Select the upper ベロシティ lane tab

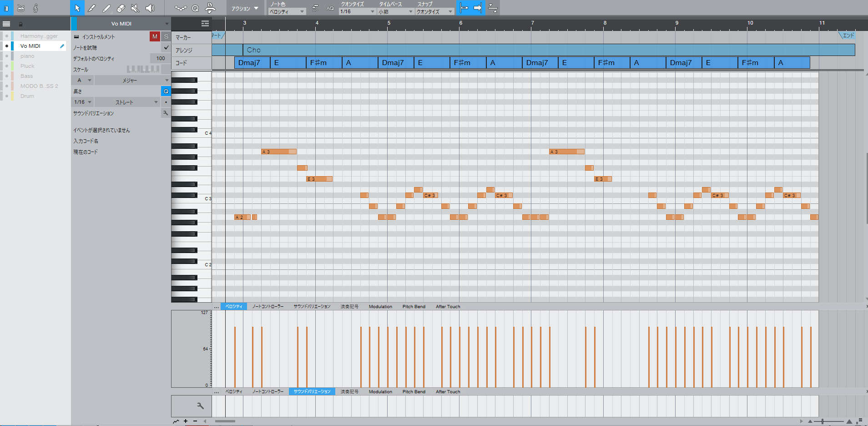coord(234,307)
